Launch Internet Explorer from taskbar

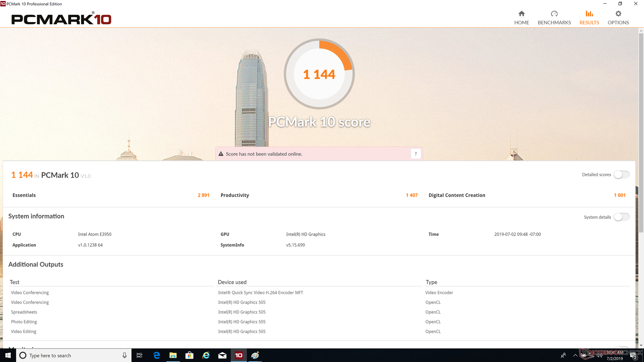[206, 355]
